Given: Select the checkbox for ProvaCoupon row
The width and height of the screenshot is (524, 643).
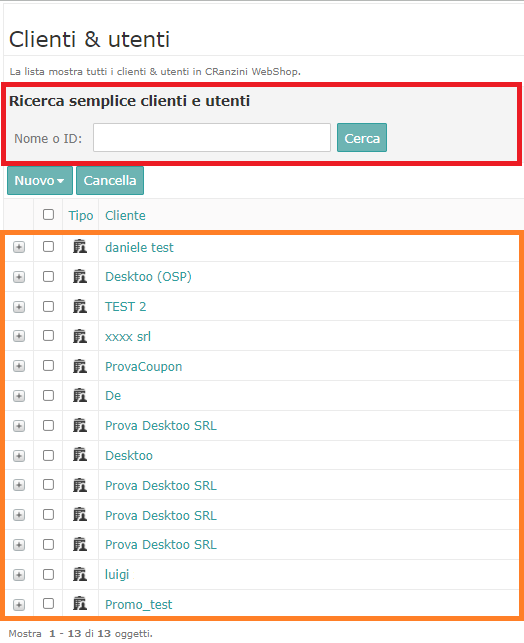Looking at the screenshot, I should tap(48, 365).
